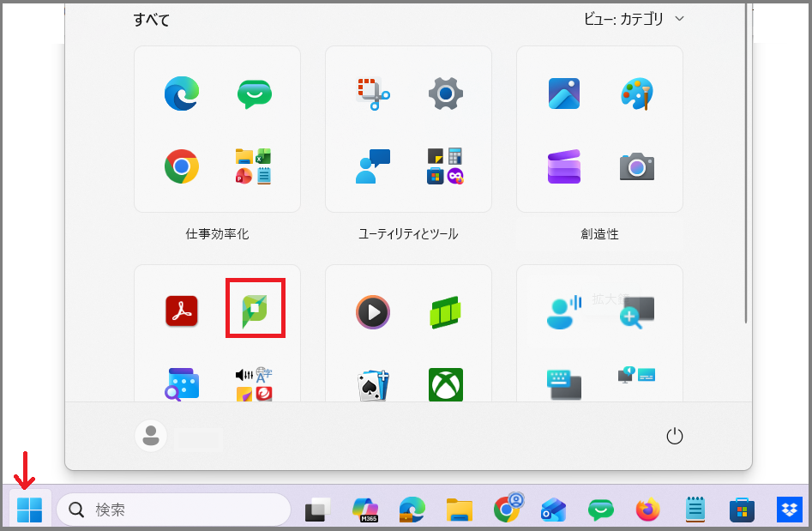This screenshot has height=531, width=812.
Task: Click the Start menu vertical scrollbar
Action: tap(746, 163)
